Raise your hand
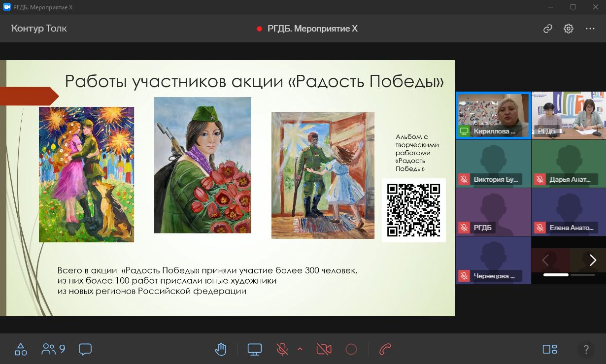The width and height of the screenshot is (606, 364). 220,349
